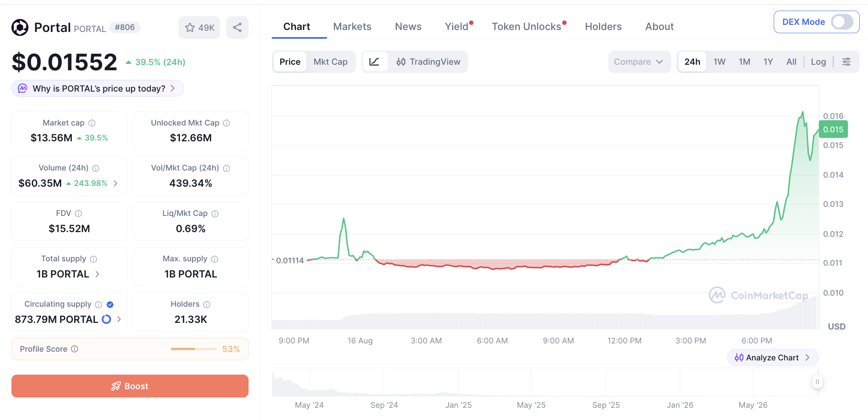Screen dimensions: 868x420
Task: Expand Total supply details chevron
Action: pyautogui.click(x=97, y=274)
